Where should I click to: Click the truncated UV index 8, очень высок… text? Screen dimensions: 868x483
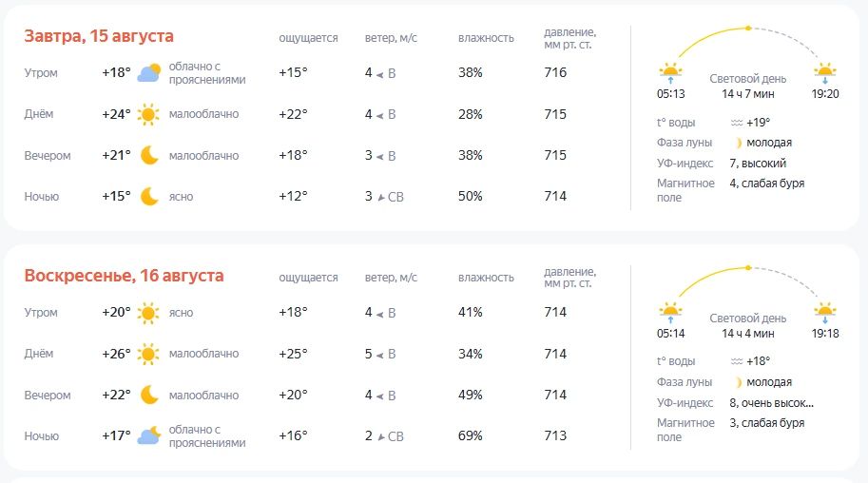[x=772, y=403]
